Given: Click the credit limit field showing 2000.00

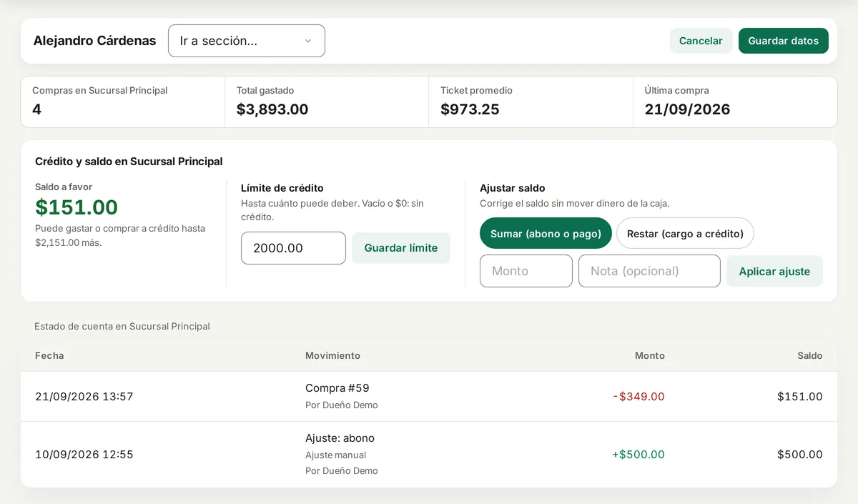Looking at the screenshot, I should (293, 248).
